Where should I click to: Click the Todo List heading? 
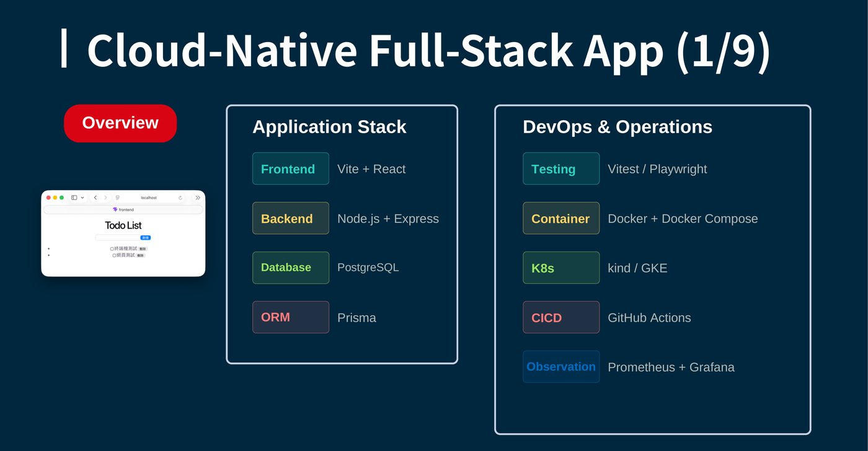(123, 225)
